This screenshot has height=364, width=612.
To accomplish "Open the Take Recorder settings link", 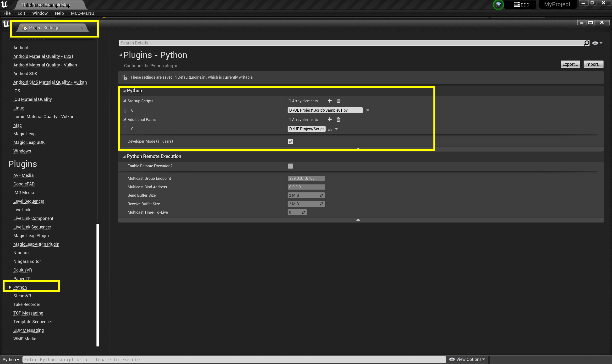I will click(27, 304).
